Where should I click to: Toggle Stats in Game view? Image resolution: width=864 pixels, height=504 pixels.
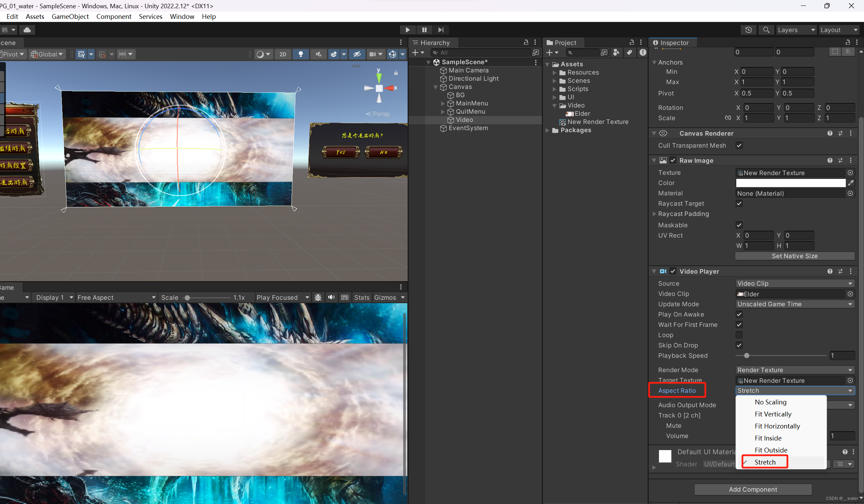362,297
